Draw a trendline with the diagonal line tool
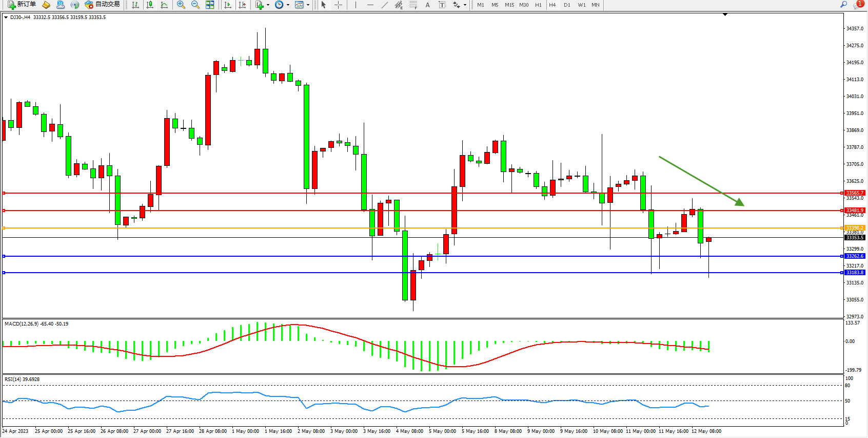This screenshot has height=438, width=868. point(385,5)
